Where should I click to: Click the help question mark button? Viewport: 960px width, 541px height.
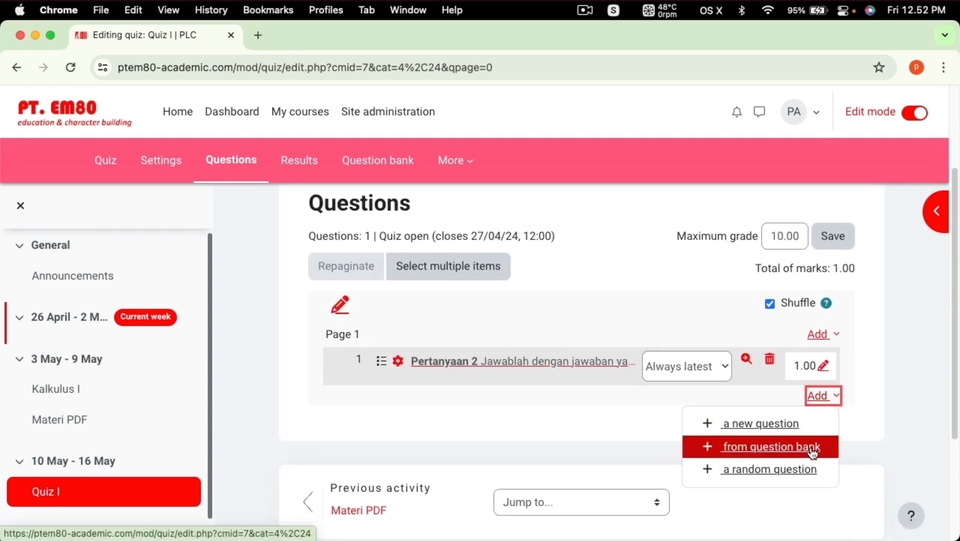pyautogui.click(x=911, y=515)
